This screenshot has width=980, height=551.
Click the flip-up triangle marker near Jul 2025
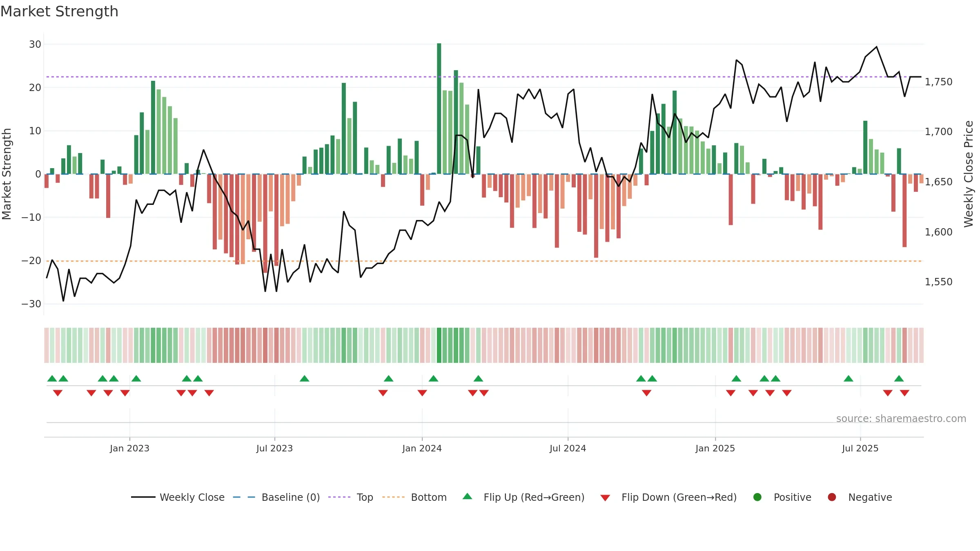coord(849,378)
